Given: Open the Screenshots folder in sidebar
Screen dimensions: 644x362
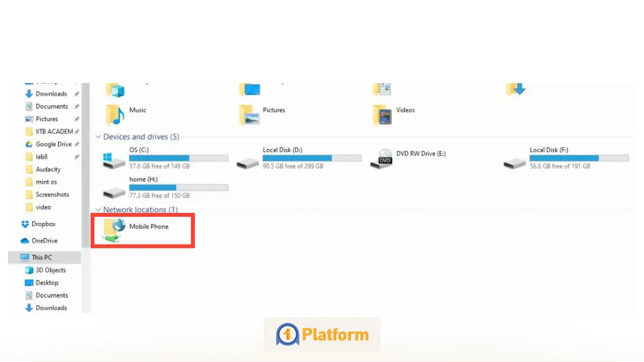Looking at the screenshot, I should [x=52, y=195].
